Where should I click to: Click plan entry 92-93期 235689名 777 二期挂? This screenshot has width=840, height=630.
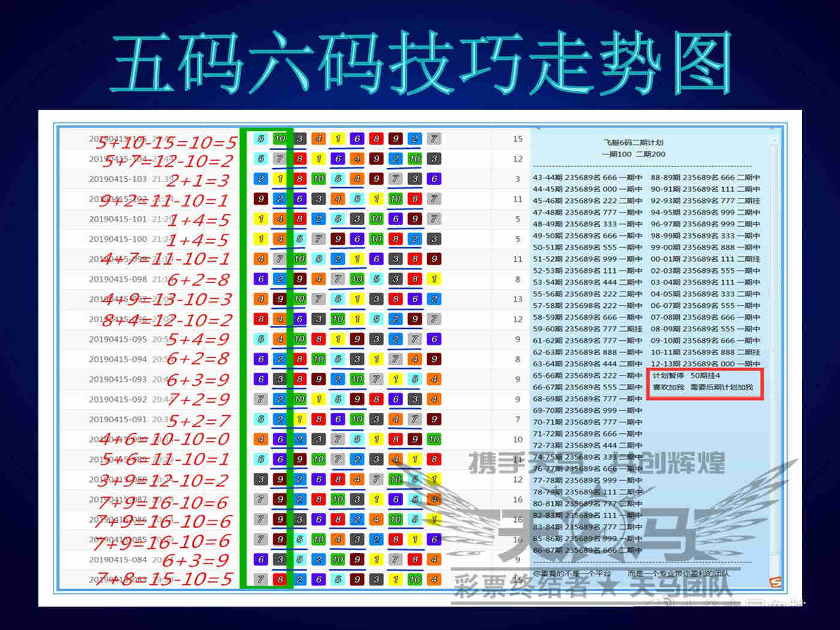coord(705,201)
